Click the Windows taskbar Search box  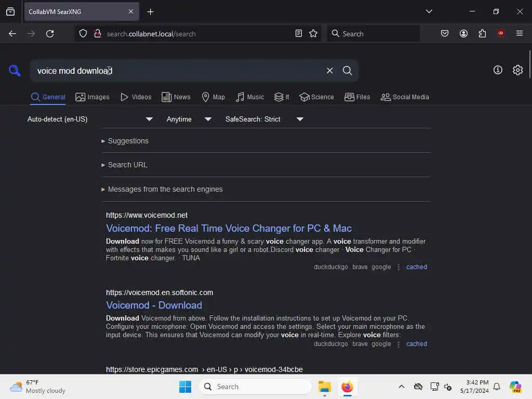click(255, 387)
